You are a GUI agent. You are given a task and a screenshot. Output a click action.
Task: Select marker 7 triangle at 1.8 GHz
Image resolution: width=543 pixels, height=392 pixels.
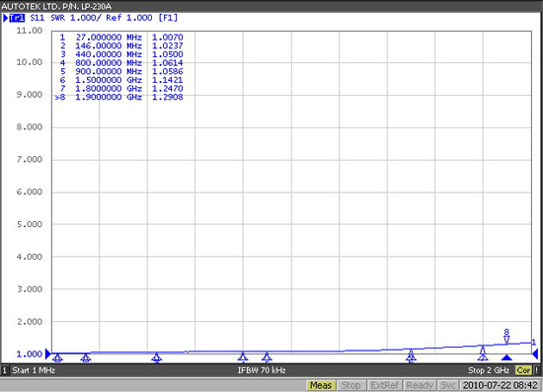pos(483,353)
